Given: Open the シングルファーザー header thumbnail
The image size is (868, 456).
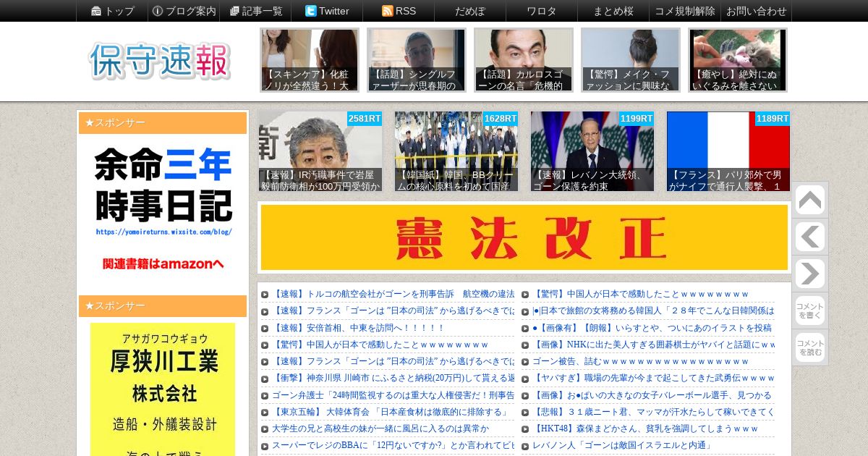Looking at the screenshot, I should pos(417,60).
